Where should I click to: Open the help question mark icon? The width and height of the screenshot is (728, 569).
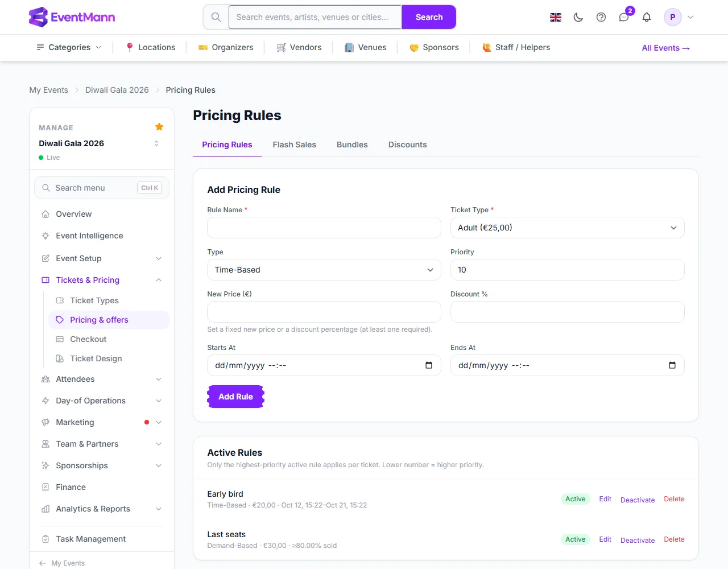(x=601, y=17)
